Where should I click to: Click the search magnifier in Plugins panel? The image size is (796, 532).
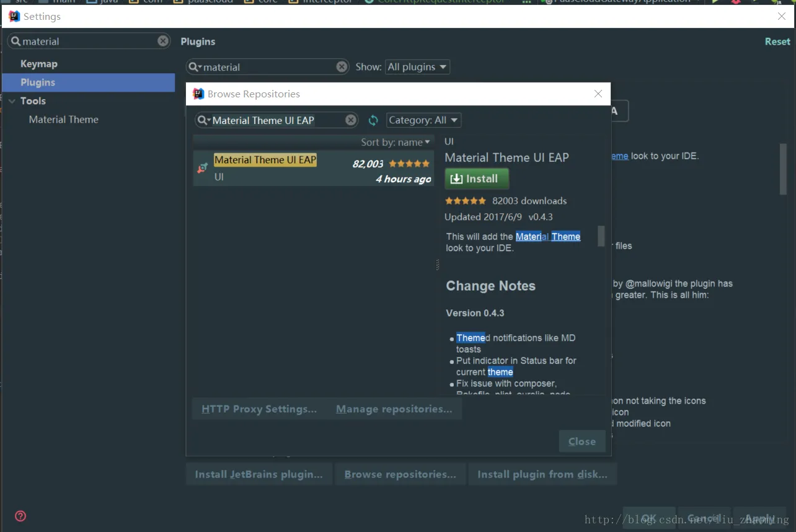click(x=195, y=67)
